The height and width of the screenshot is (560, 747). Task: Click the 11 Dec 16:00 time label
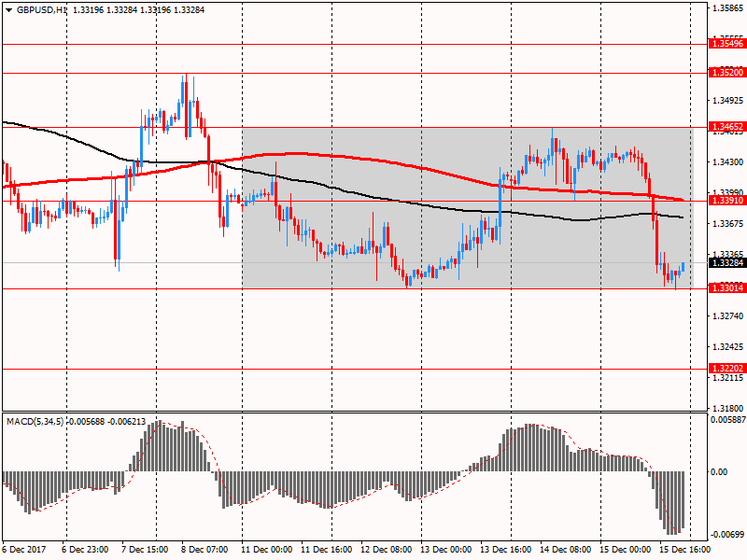point(326,550)
